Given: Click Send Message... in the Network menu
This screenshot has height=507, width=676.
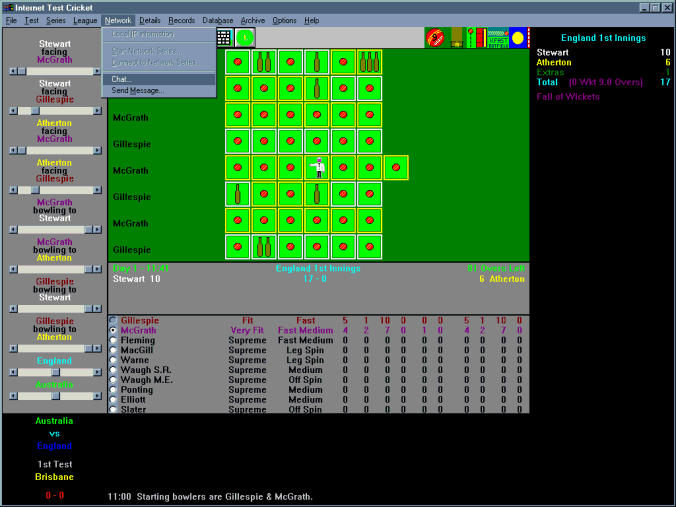Looking at the screenshot, I should [138, 91].
